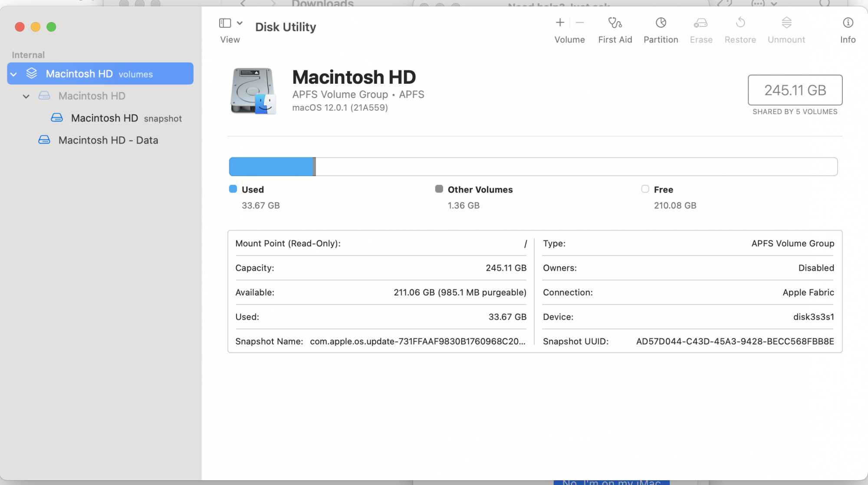Click the 245.11 GB capacity box
This screenshot has height=485, width=868.
click(795, 90)
